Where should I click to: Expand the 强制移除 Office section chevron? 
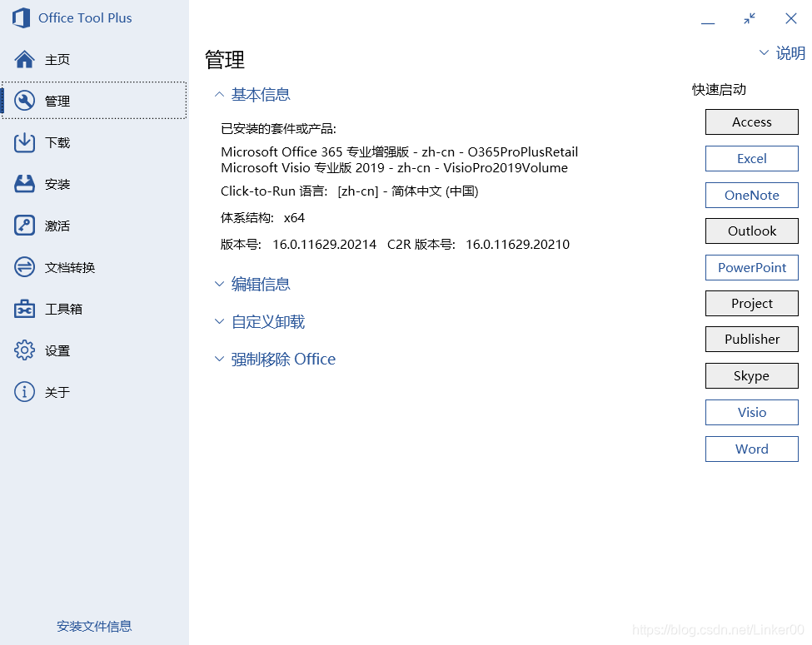[x=219, y=359]
